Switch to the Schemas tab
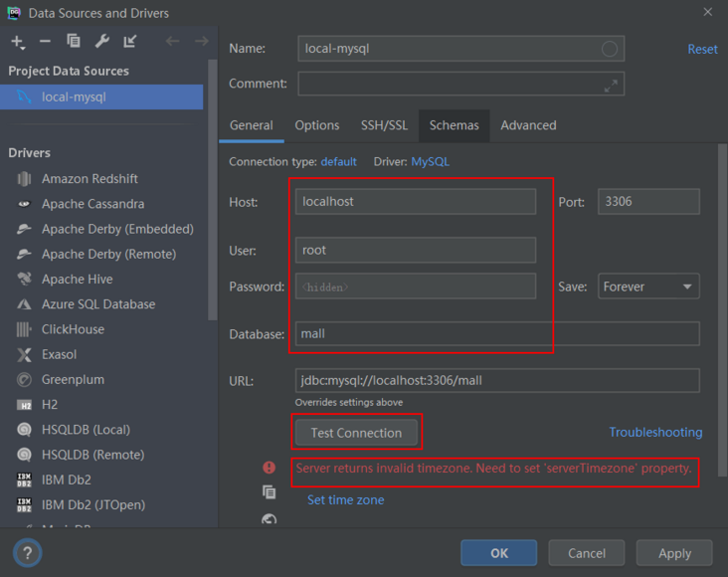Screen dimensions: 728x577 (454, 125)
